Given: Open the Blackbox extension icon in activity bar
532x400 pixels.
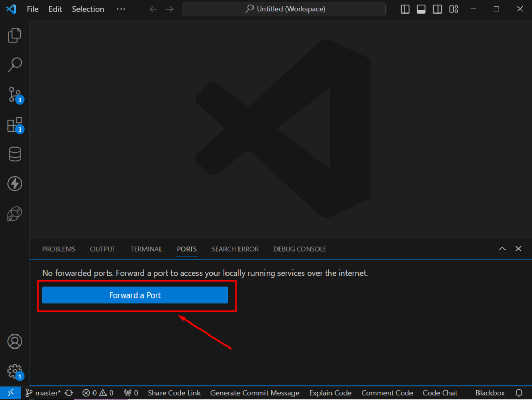Looking at the screenshot, I should tap(15, 214).
